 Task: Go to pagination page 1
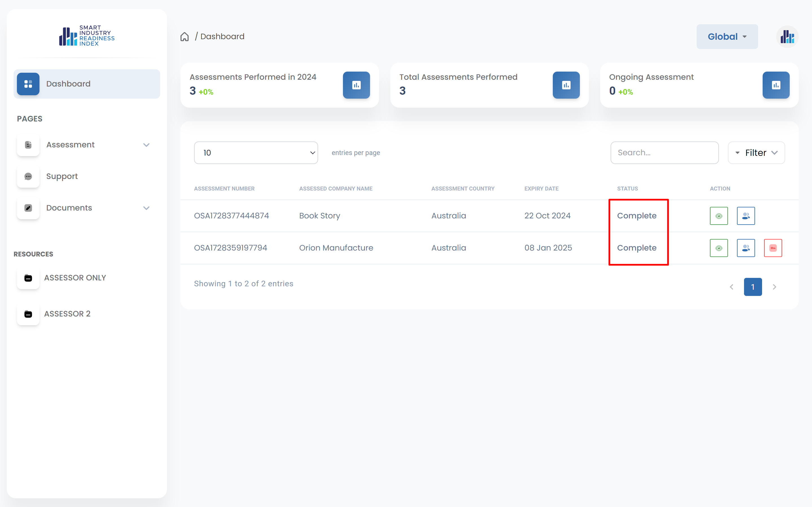coord(752,287)
